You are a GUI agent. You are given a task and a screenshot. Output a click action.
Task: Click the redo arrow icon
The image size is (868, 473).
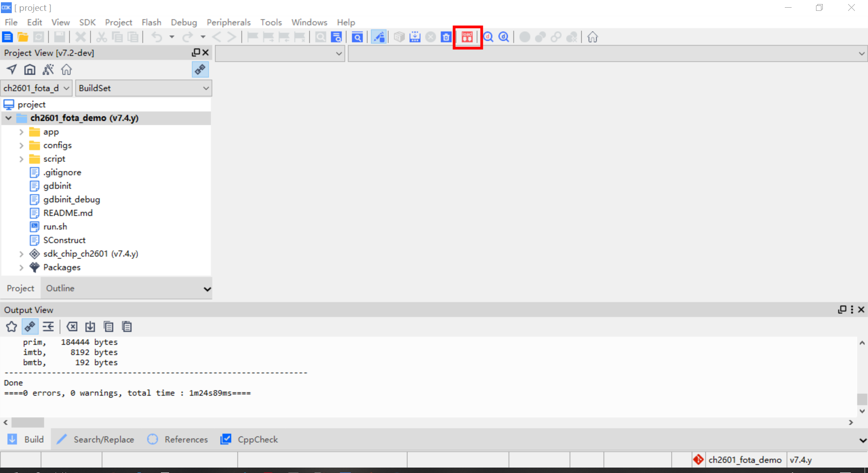188,37
